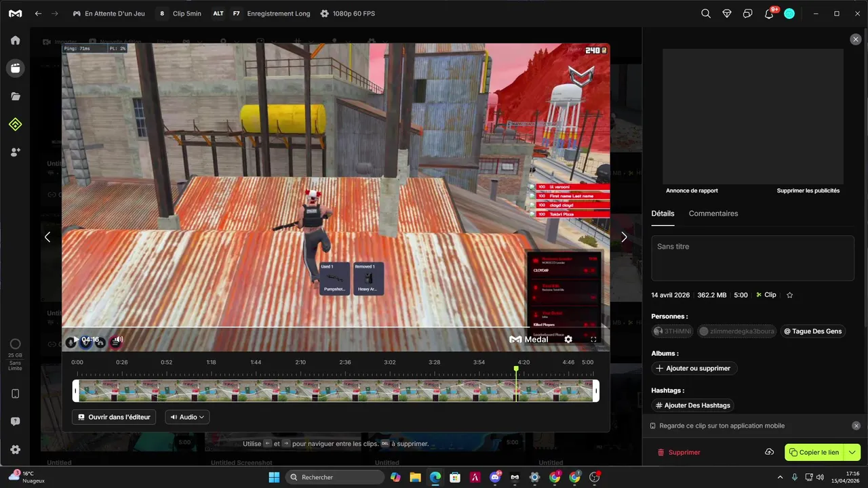Open the folder icon in Medal sidebar

click(15, 96)
